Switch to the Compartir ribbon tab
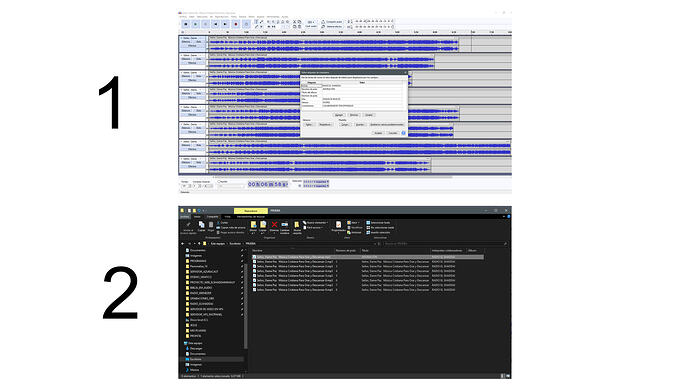The height and width of the screenshot is (388, 690). (212, 216)
